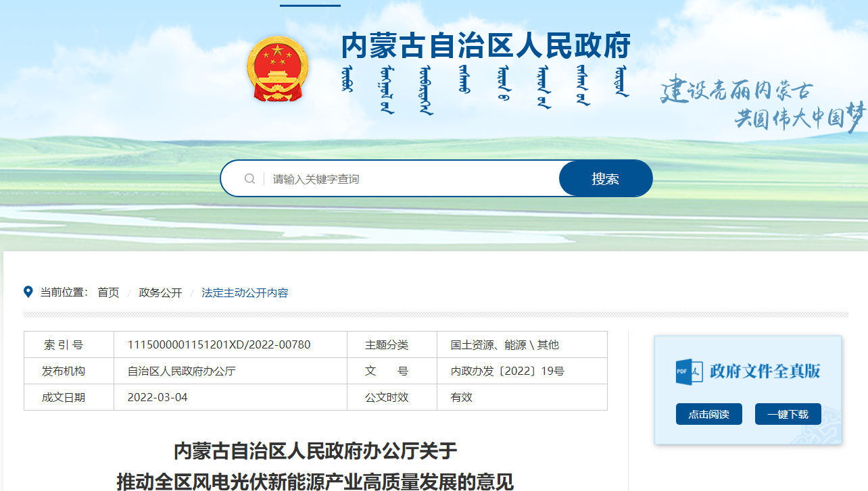Select the index number 1115000001151201XD/2022-00780

click(x=219, y=344)
